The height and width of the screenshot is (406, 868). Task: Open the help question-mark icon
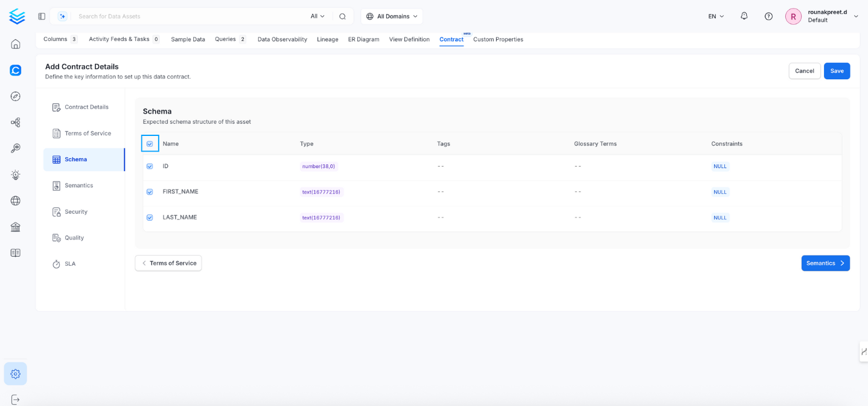click(x=768, y=16)
